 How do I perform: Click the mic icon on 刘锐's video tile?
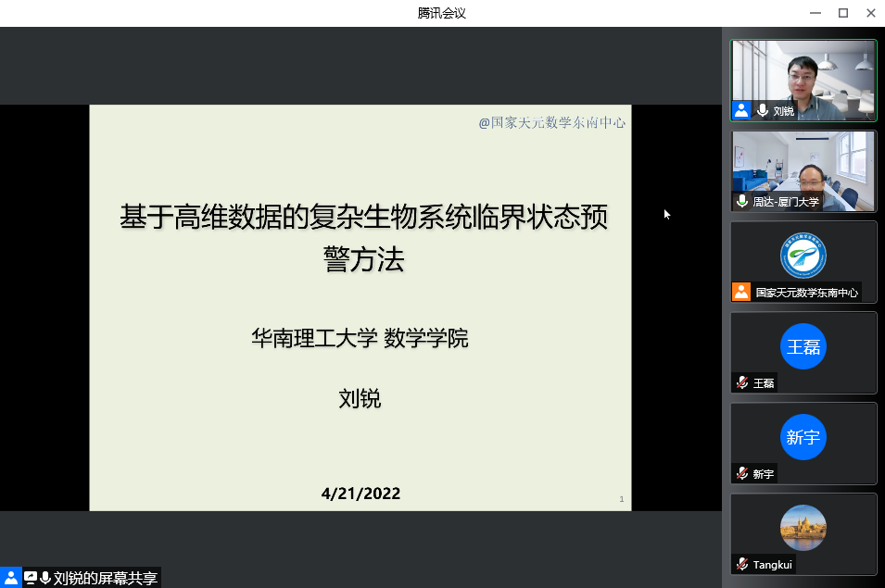click(x=763, y=110)
